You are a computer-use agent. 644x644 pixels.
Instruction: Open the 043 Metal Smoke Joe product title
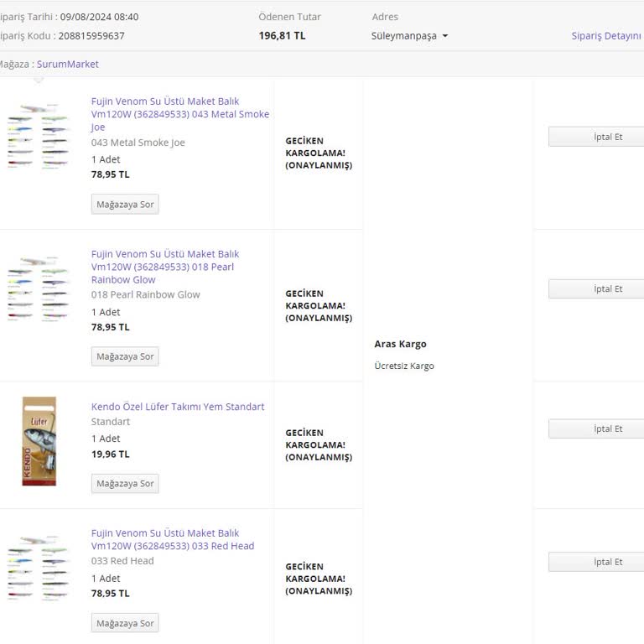tap(179, 114)
